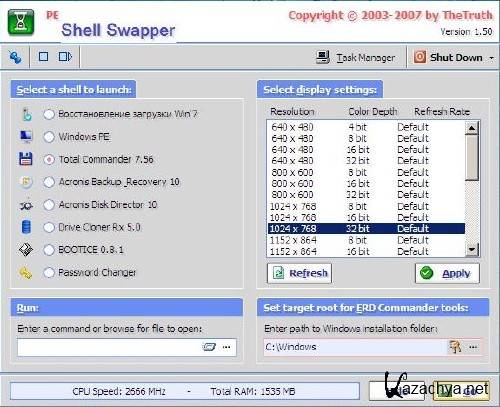Select the 1024 x 768 8 bit row
The width and height of the screenshot is (500, 407).
[366, 206]
